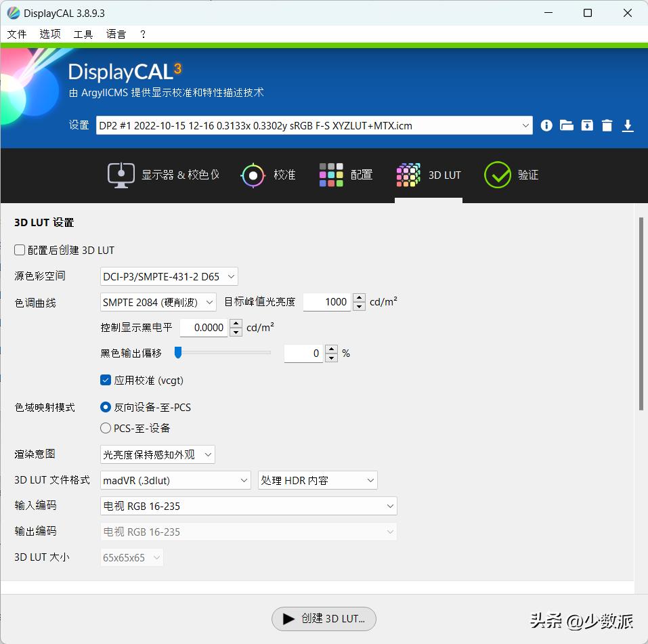Open the 工具 menu
The height and width of the screenshot is (644, 648).
click(x=83, y=34)
